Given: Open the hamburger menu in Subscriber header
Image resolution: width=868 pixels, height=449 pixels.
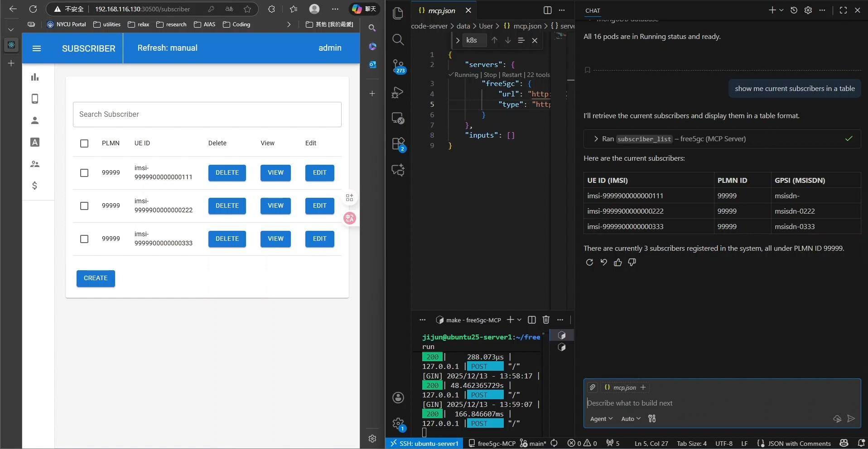Looking at the screenshot, I should (x=37, y=48).
